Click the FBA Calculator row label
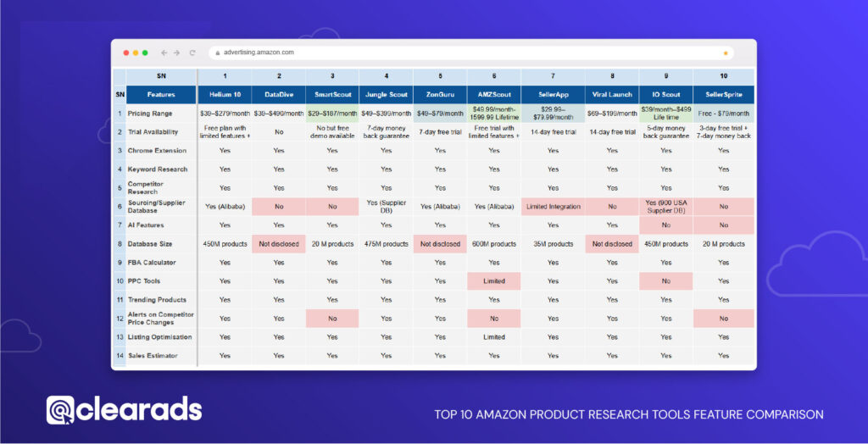This screenshot has width=868, height=444. click(x=161, y=263)
